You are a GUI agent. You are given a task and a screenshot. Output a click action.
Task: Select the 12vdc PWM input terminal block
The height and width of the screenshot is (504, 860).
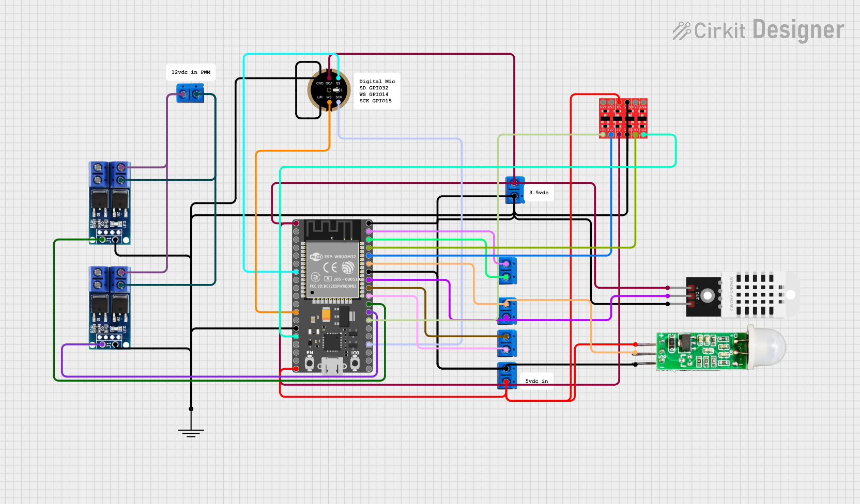click(190, 94)
